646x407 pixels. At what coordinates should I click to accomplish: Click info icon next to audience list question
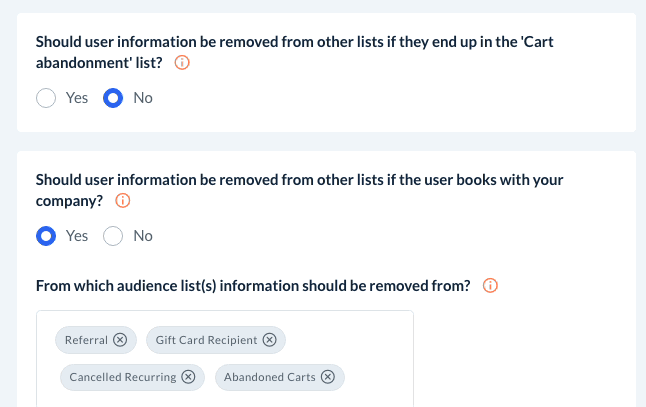490,286
